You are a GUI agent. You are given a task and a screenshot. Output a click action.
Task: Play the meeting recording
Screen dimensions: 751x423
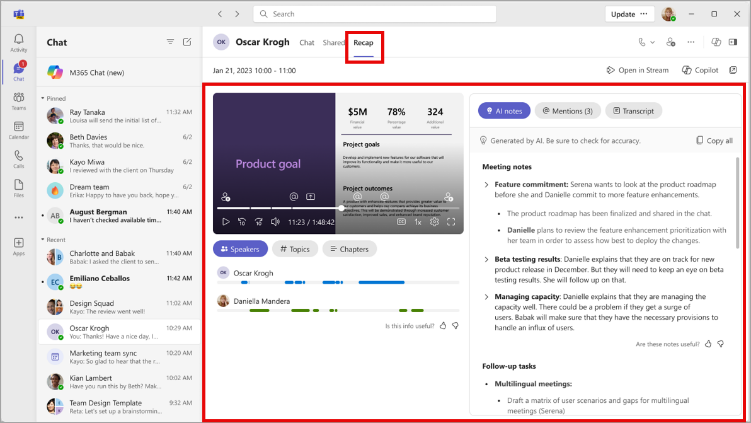pyautogui.click(x=226, y=222)
